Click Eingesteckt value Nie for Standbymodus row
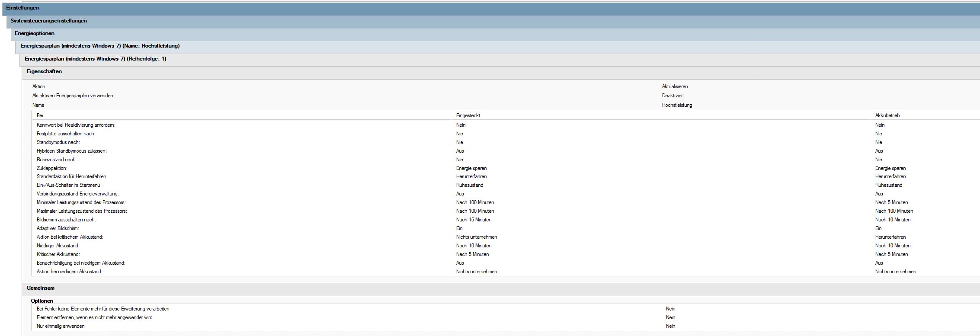Viewport: 980px width, 336px height. (x=459, y=142)
